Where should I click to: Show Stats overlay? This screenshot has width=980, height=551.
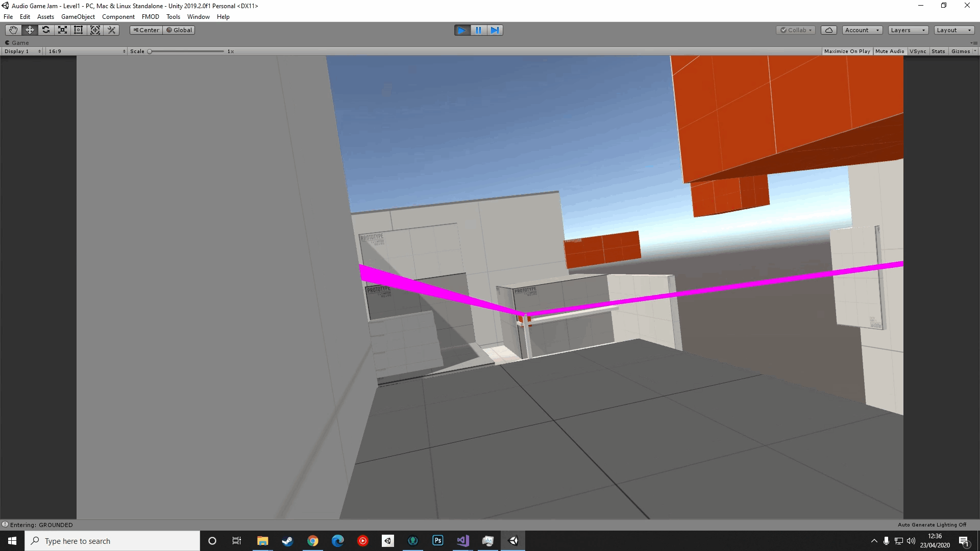pos(938,51)
